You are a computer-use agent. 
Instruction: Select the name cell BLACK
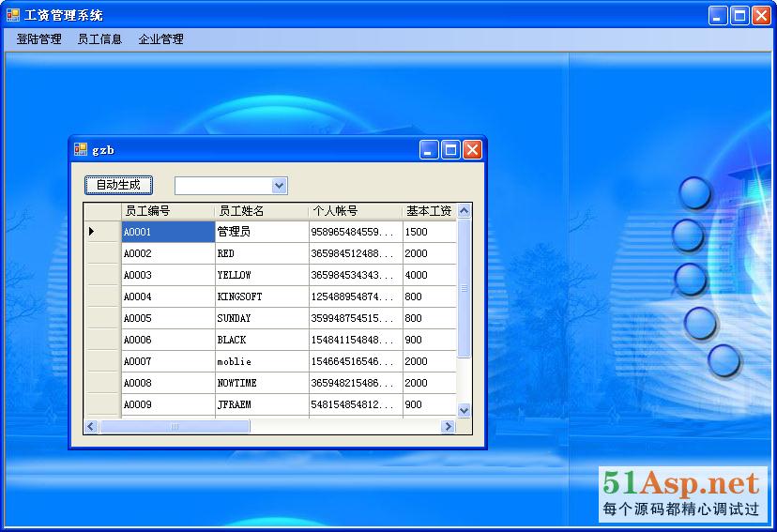pyautogui.click(x=262, y=340)
